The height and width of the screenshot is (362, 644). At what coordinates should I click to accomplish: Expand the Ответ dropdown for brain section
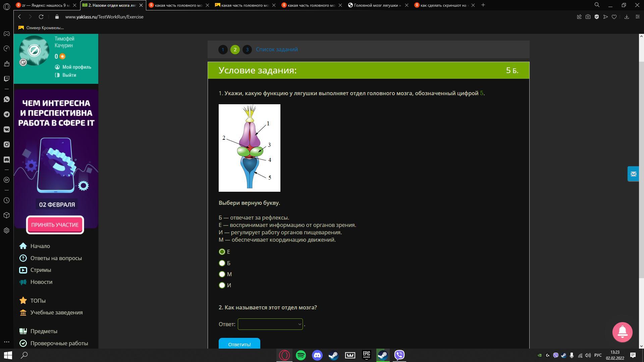click(x=270, y=324)
